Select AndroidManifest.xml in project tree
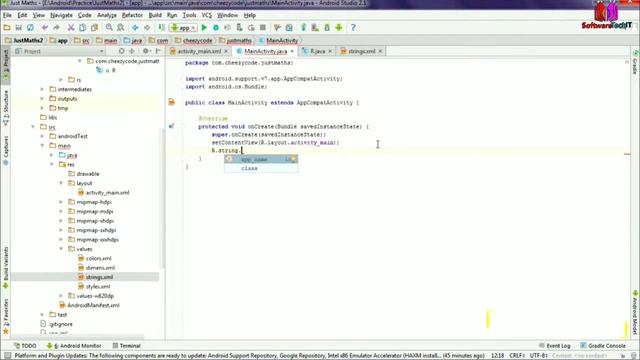The width and height of the screenshot is (640, 360). [x=89, y=305]
